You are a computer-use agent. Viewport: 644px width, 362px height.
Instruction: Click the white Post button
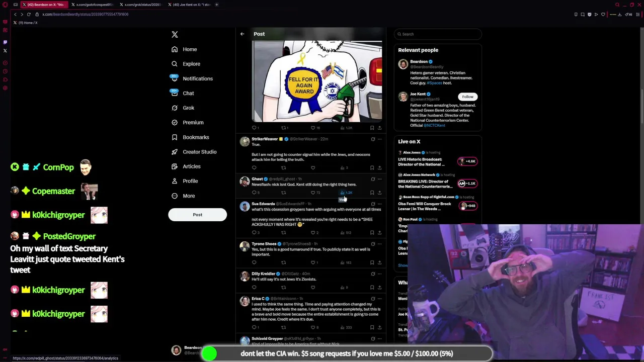pos(197,215)
